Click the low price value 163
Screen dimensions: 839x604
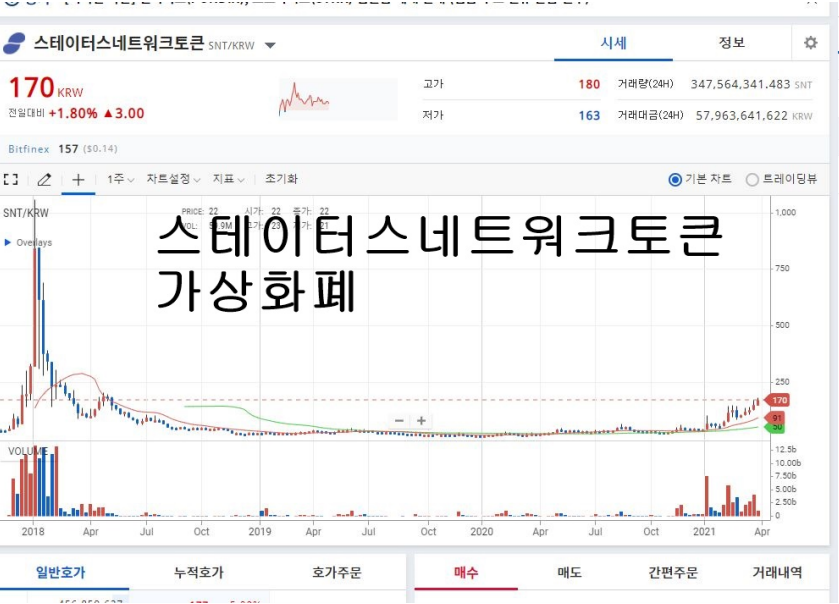pyautogui.click(x=589, y=116)
